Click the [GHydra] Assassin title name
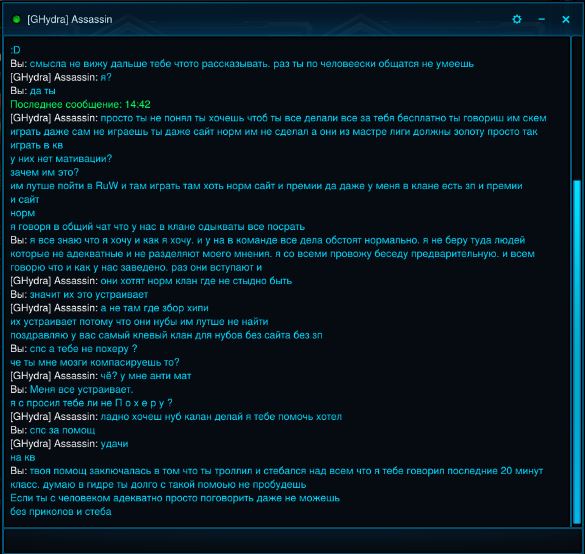Image resolution: width=585 pixels, height=554 pixels. (69, 19)
